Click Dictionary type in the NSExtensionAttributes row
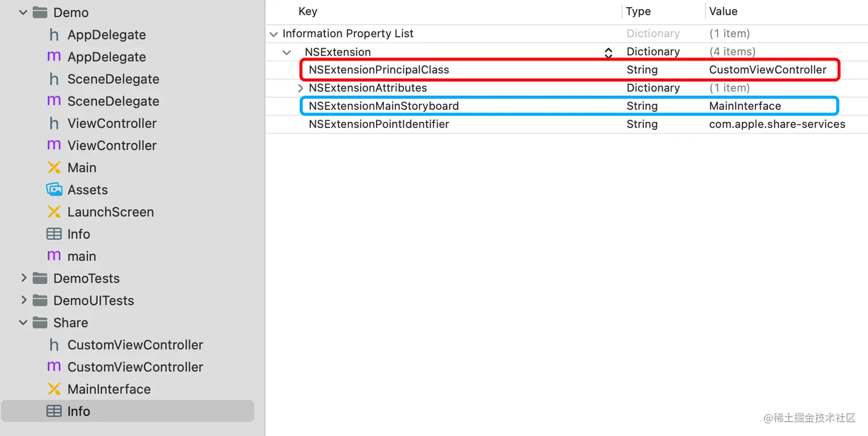This screenshot has width=868, height=436. [x=653, y=88]
